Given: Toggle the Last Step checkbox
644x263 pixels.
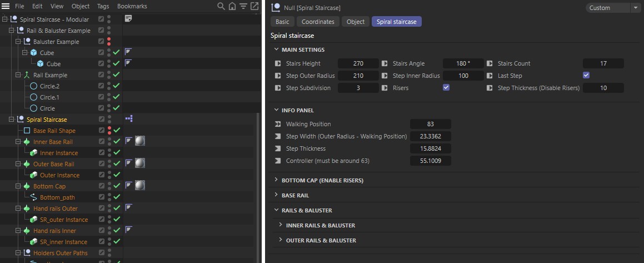Looking at the screenshot, I should click(587, 75).
